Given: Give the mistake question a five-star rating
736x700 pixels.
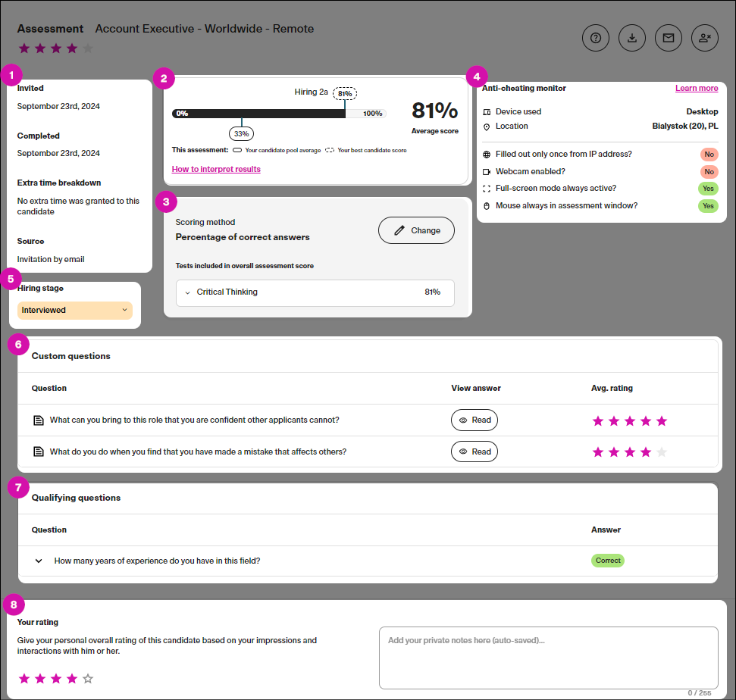Looking at the screenshot, I should coord(661,451).
